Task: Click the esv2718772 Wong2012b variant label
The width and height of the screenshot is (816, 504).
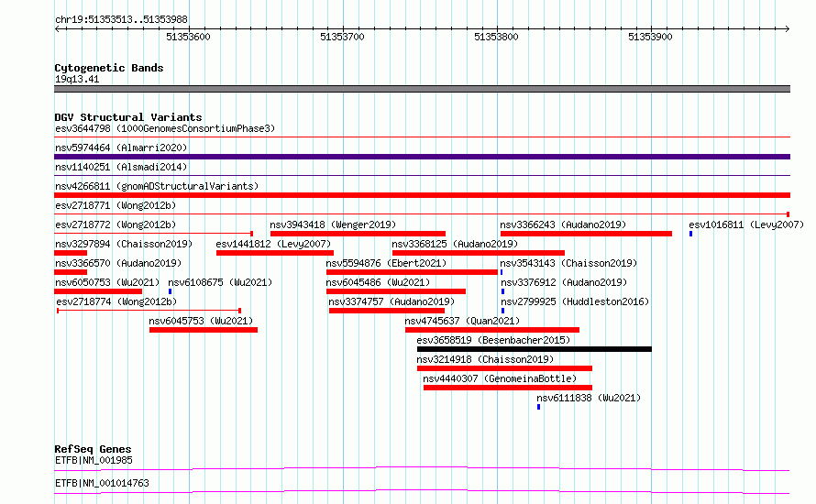Action: pyautogui.click(x=116, y=225)
